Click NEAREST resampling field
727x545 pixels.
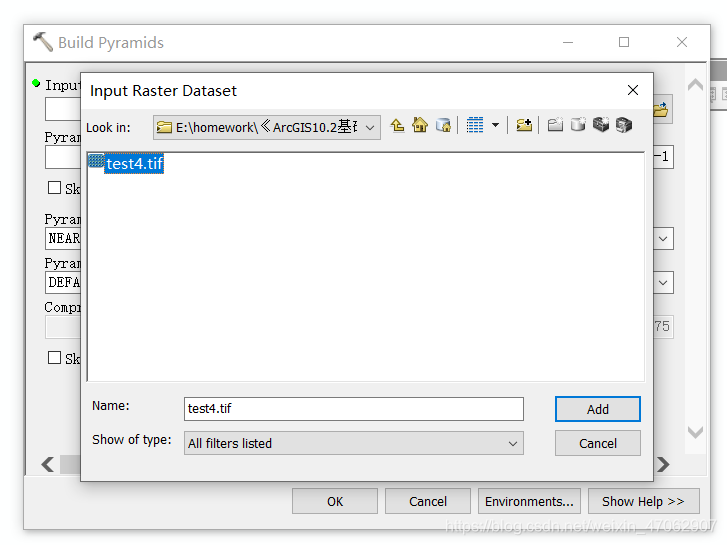pos(63,238)
